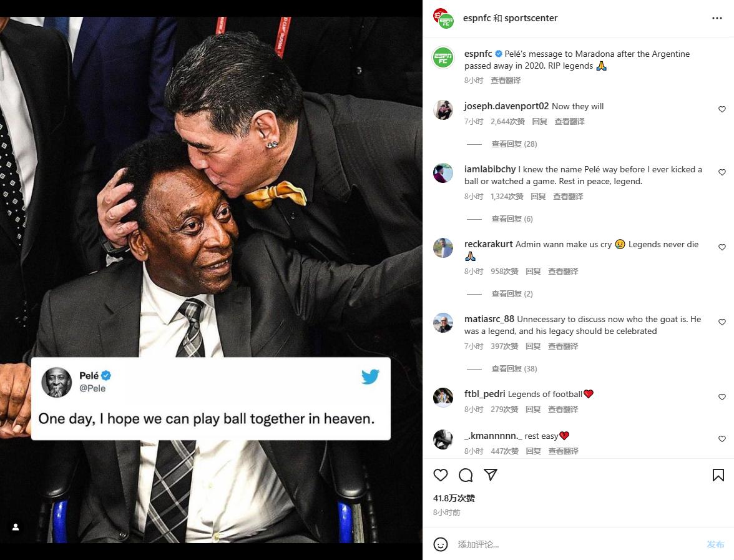734x560 pixels.
Task: Open ftbl_pedri's profile avatar
Action: coord(443,397)
